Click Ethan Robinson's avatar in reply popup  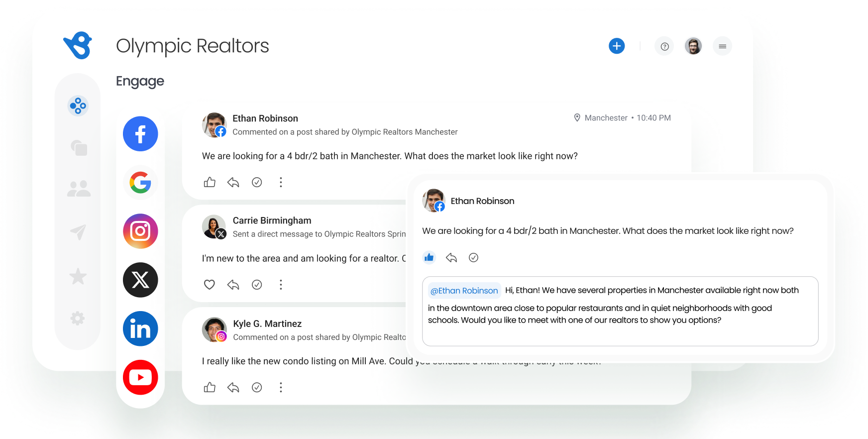point(434,201)
